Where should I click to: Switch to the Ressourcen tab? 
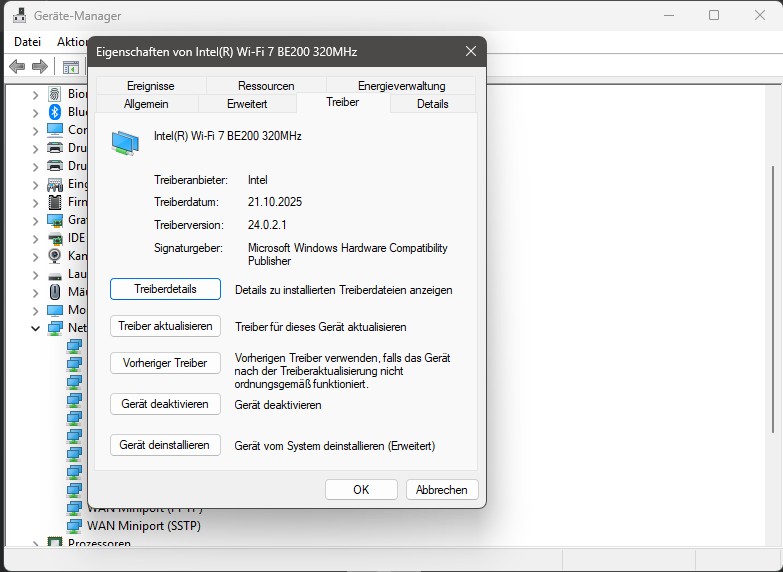266,85
